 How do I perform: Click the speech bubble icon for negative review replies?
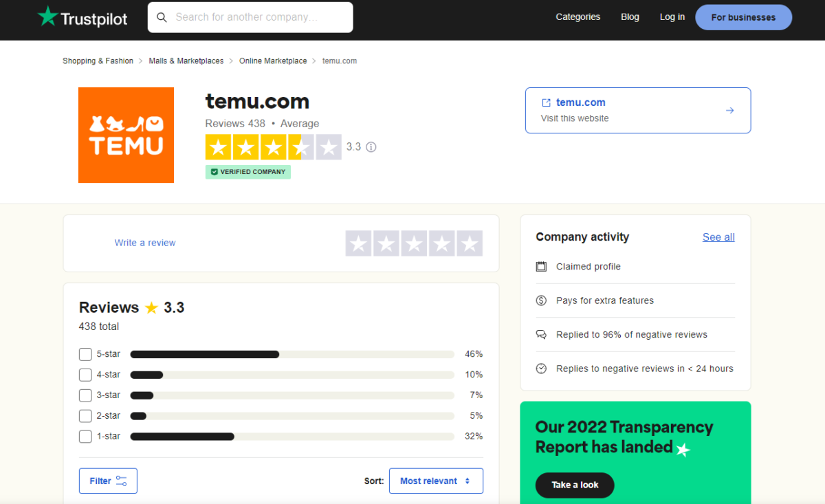coord(542,334)
